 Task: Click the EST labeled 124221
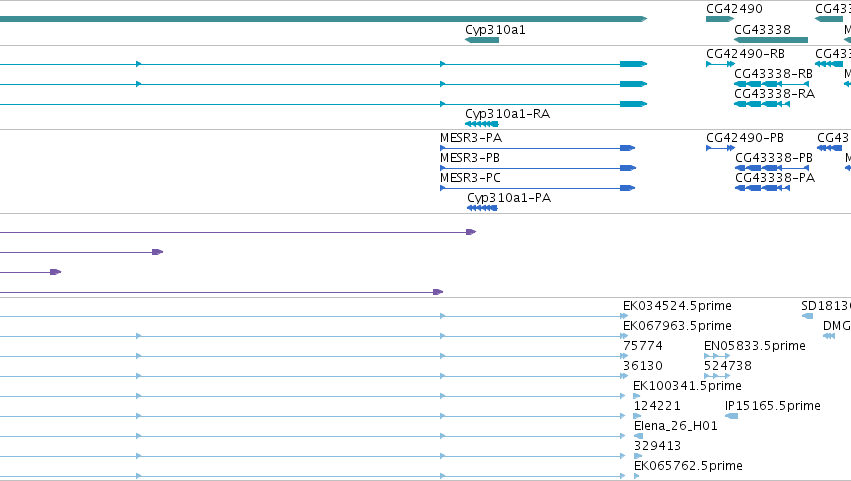tap(638, 416)
